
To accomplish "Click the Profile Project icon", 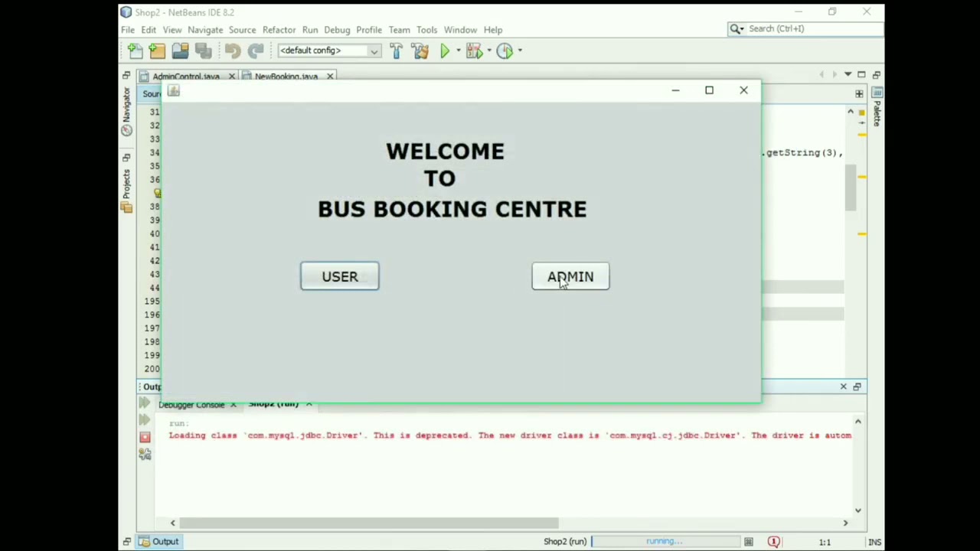I will [505, 51].
